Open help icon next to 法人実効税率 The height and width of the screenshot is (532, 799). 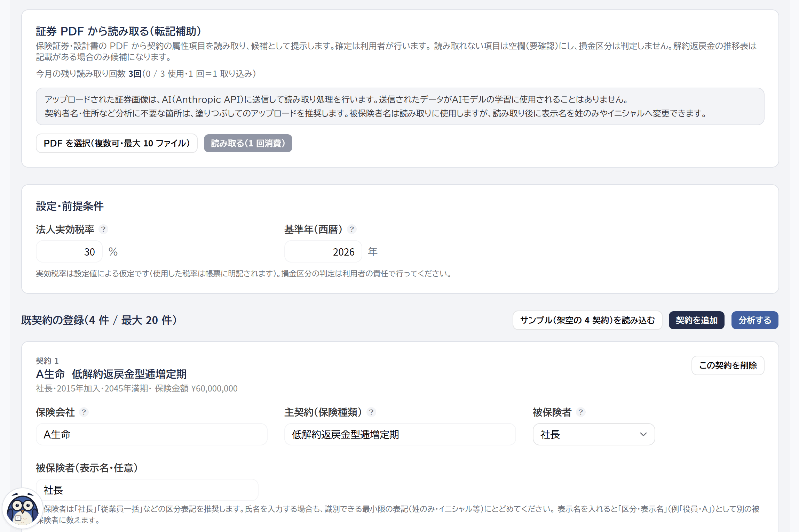103,229
